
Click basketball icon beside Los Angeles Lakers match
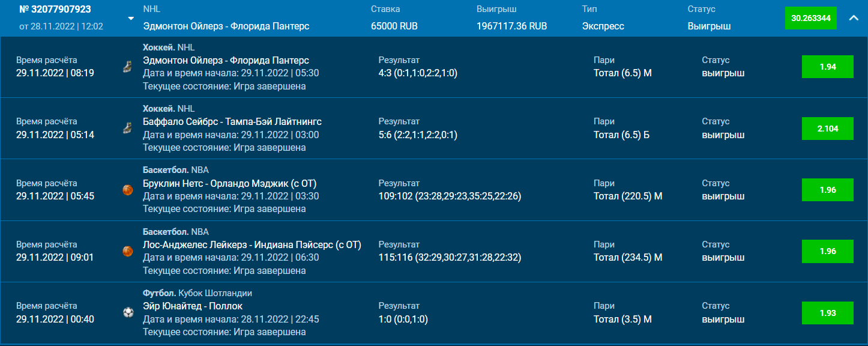click(x=128, y=251)
